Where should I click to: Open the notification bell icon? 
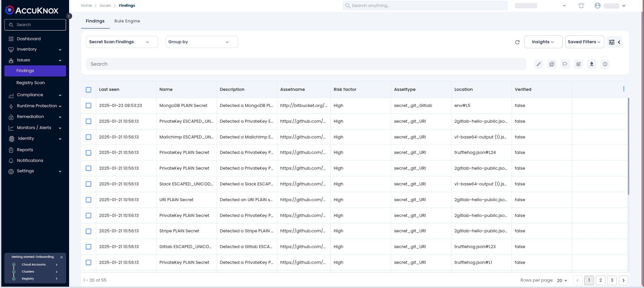click(x=581, y=6)
